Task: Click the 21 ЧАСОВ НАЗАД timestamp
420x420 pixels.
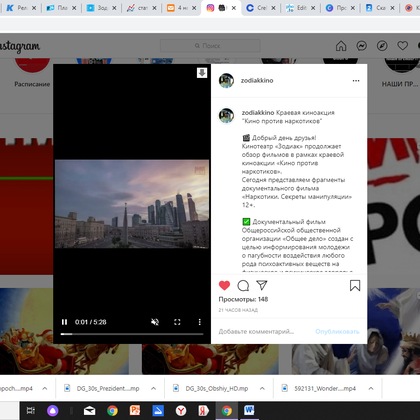Action: click(x=238, y=310)
